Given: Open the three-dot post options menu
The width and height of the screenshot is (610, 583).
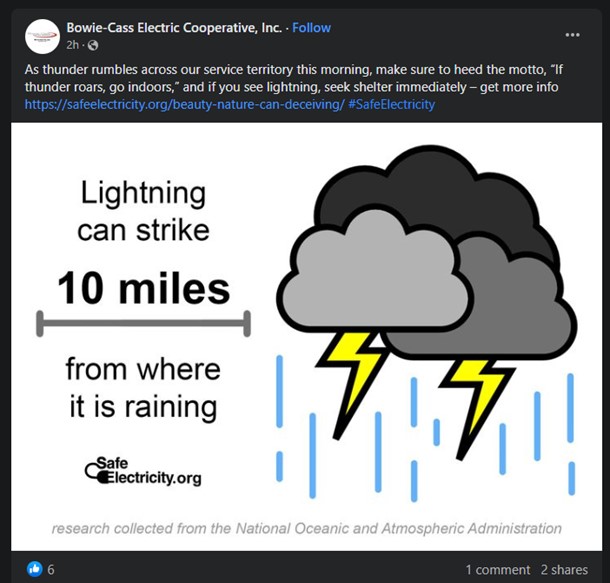Looking at the screenshot, I should 572,35.
